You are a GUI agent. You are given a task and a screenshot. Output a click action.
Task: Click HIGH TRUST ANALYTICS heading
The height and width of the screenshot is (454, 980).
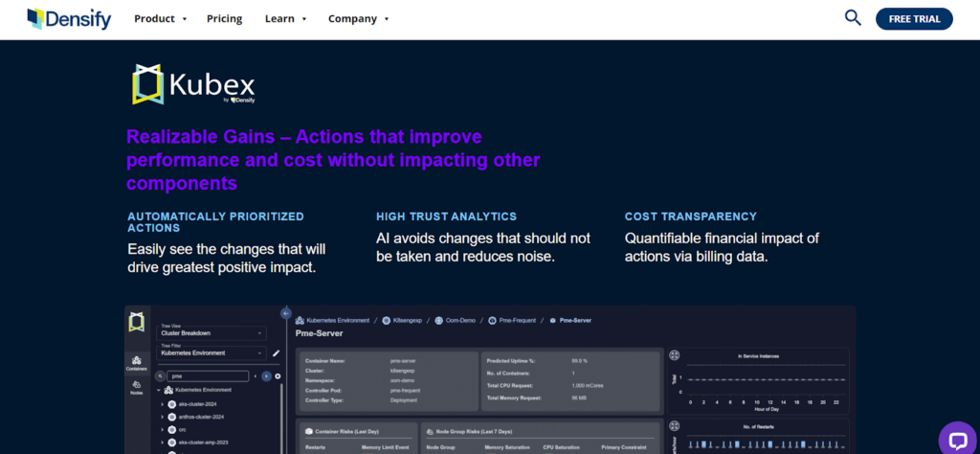[x=446, y=216]
